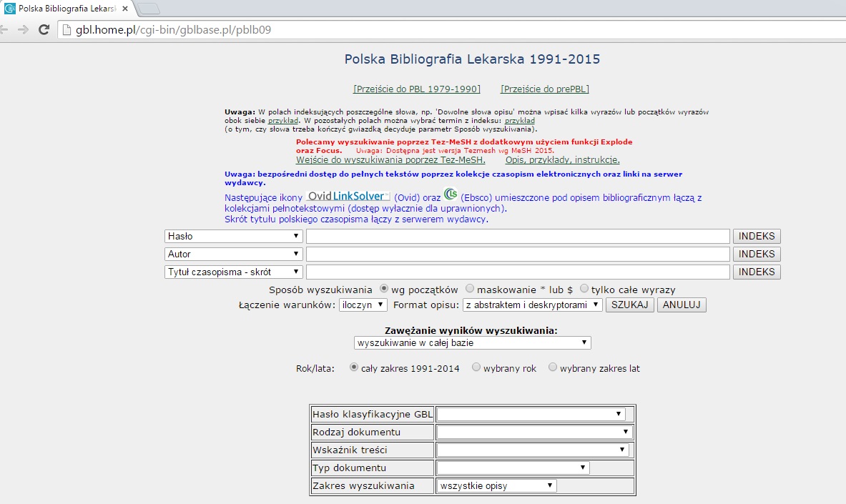
Task: Expand the 'Tytuł czasopisma - skrót' dropdown
Action: point(233,272)
